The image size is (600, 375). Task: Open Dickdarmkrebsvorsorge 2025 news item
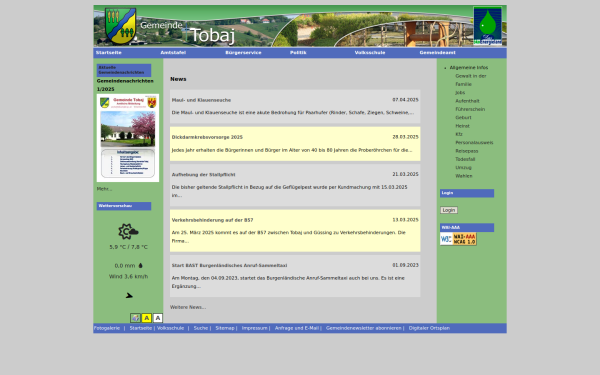click(207, 137)
